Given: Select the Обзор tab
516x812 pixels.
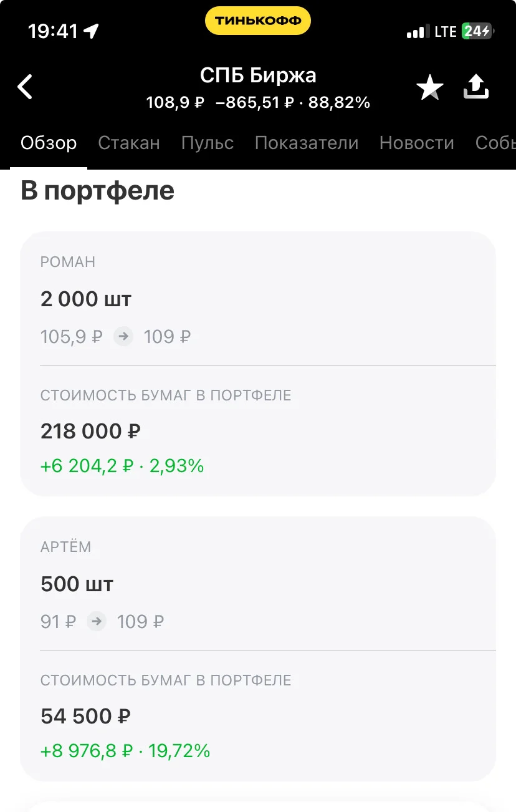Looking at the screenshot, I should (49, 143).
